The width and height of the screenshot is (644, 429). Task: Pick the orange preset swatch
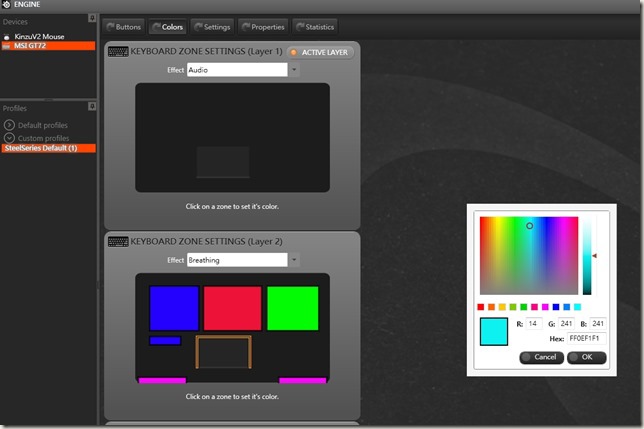491,307
